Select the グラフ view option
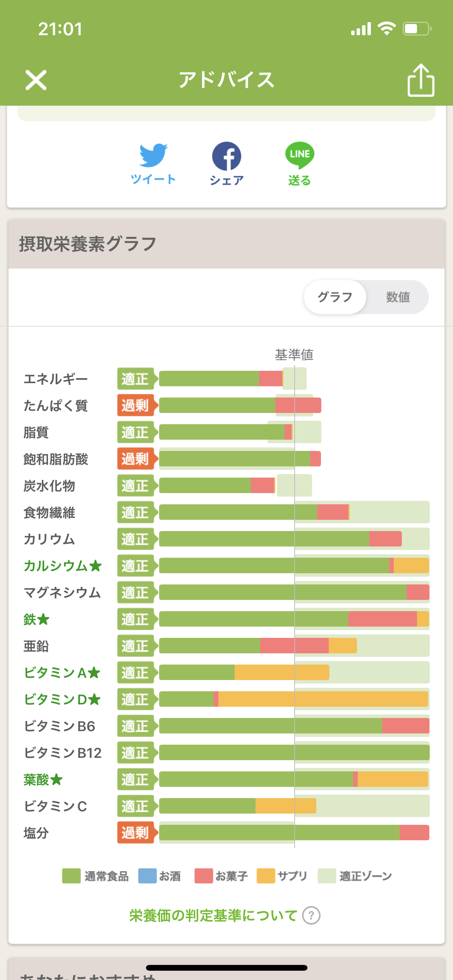453x980 pixels. (x=335, y=297)
